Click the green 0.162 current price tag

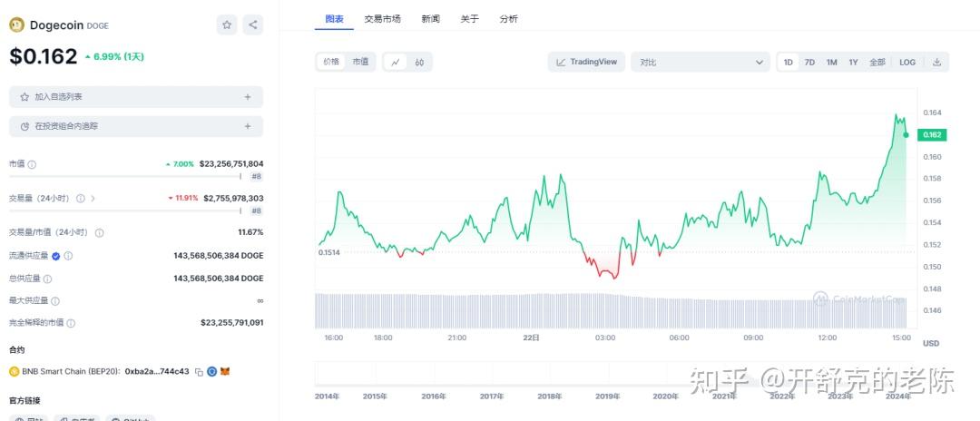click(x=933, y=134)
